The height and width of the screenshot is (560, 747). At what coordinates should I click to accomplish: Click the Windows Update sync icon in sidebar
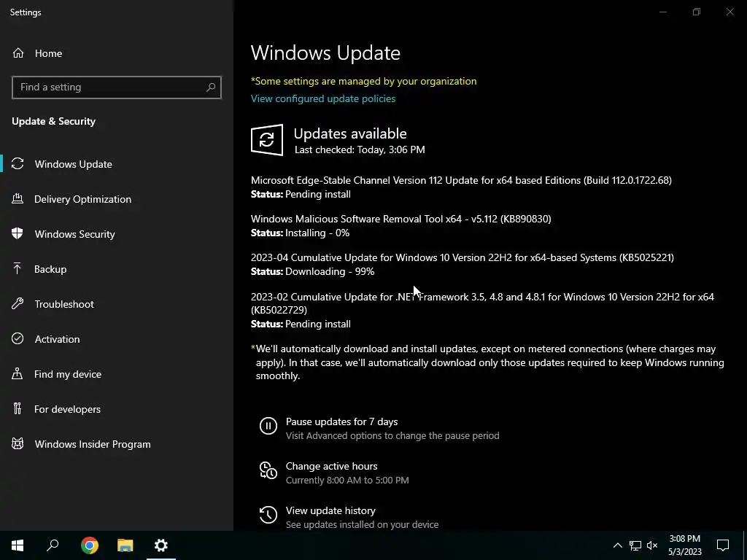click(x=18, y=164)
